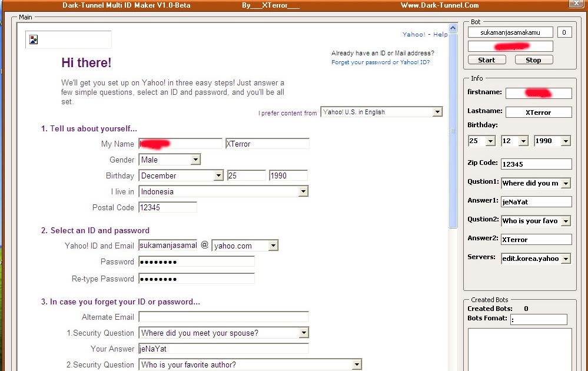Viewport: 588px width, 371px height.
Task: Click the scrollbar up arrow of the web form
Action: click(x=453, y=28)
